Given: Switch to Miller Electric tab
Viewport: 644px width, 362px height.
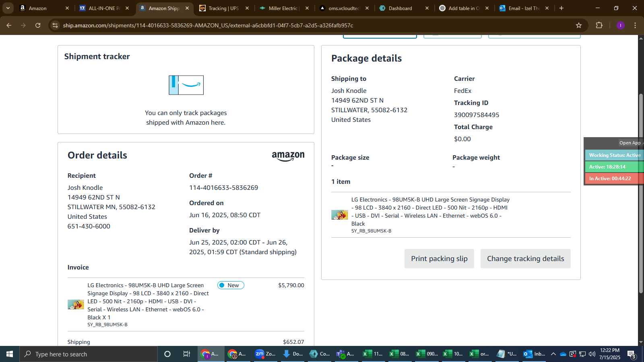Looking at the screenshot, I should (283, 8).
